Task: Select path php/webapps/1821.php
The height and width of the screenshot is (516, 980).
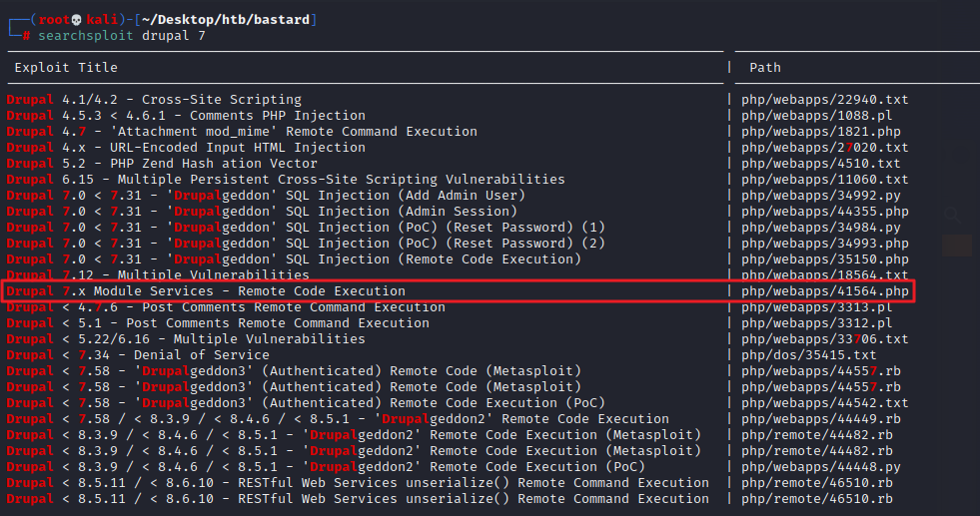Action: coord(820,131)
